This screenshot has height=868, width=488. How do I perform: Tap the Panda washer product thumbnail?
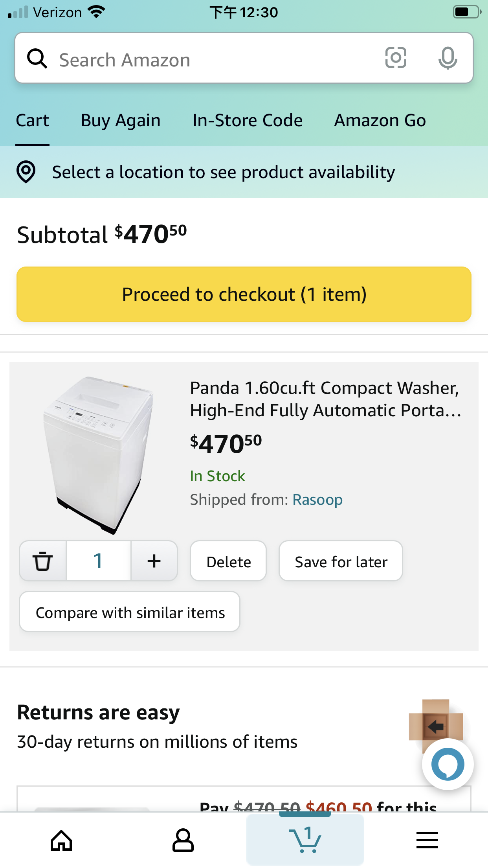click(x=98, y=455)
